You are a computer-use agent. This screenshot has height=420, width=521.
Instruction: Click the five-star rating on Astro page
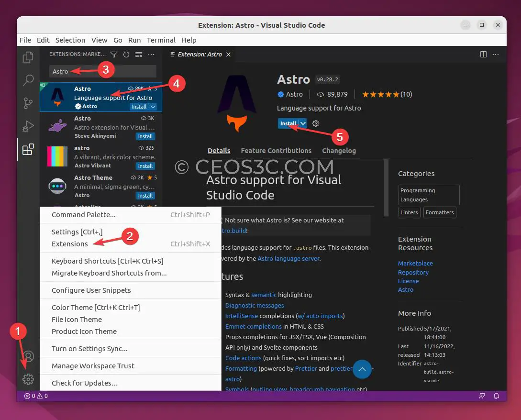pyautogui.click(x=380, y=94)
